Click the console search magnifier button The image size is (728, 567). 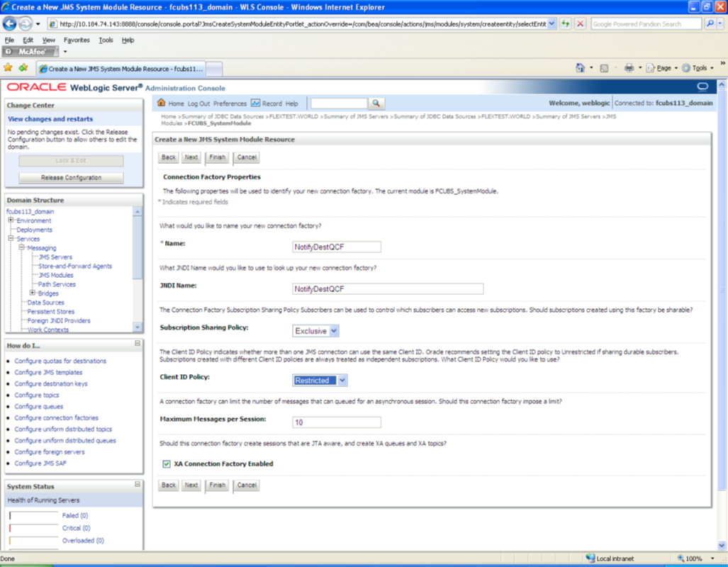pos(376,103)
